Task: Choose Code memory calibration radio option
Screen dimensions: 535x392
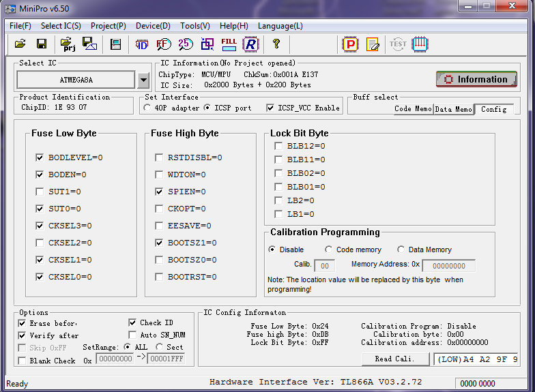Action: pos(329,250)
